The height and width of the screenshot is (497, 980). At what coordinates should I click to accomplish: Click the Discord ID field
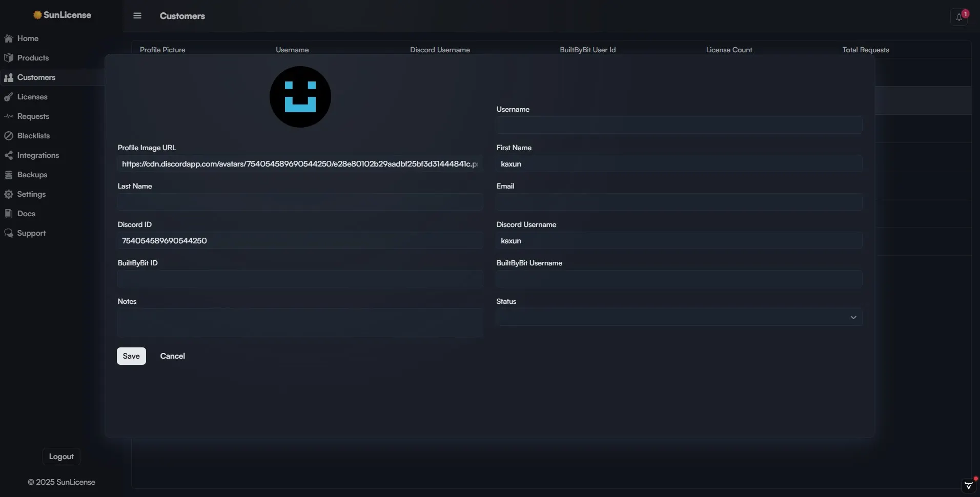click(x=300, y=240)
